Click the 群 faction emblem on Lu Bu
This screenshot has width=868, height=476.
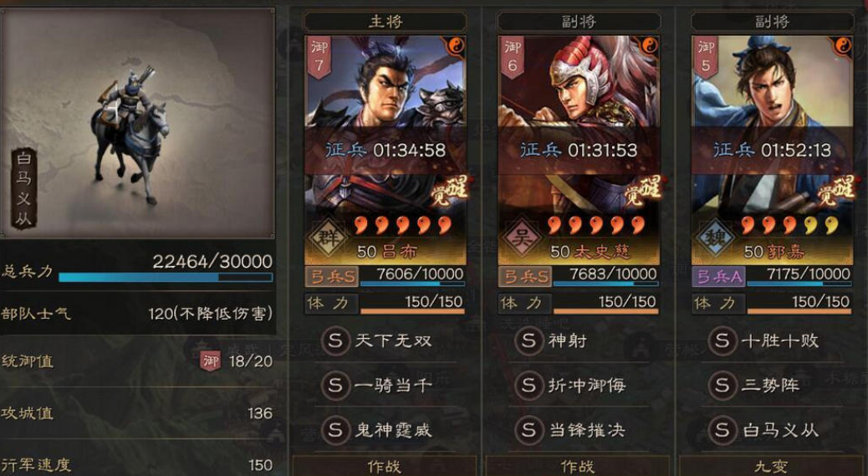(x=328, y=239)
